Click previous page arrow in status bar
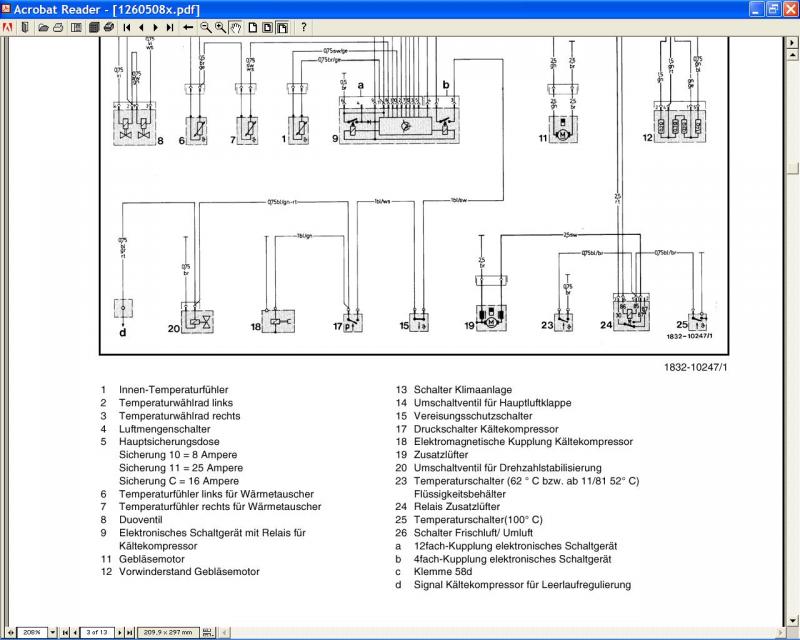Image resolution: width=800 pixels, height=640 pixels. (x=76, y=633)
